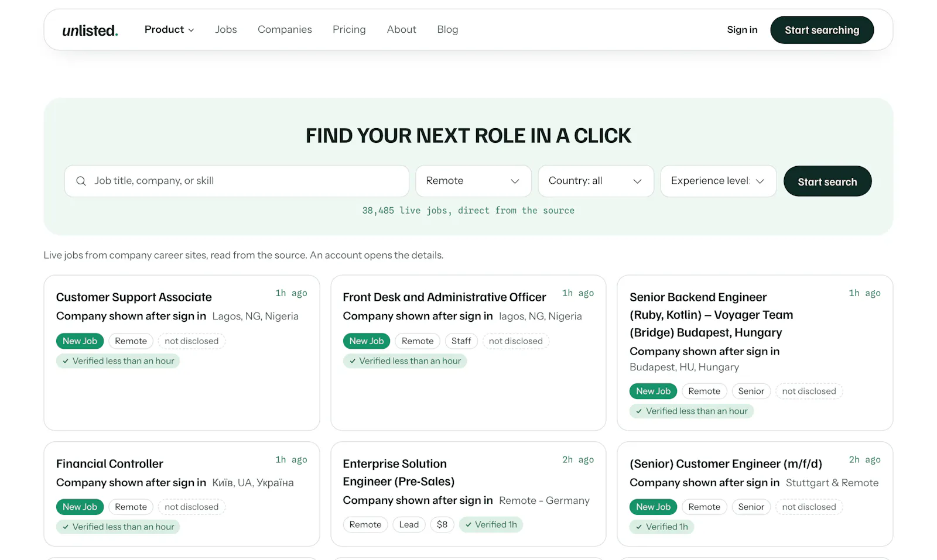Image resolution: width=937 pixels, height=560 pixels.
Task: Click the unlisted logo
Action: pyautogui.click(x=90, y=30)
